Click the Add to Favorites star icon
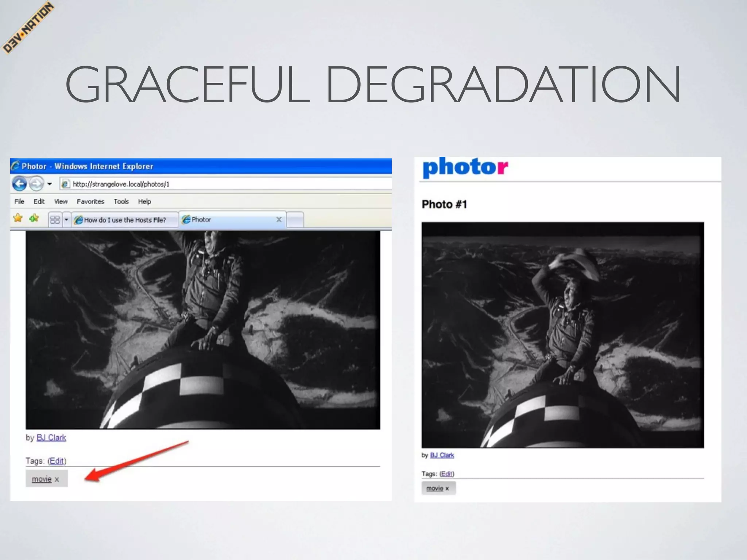This screenshot has width=747, height=560. tap(34, 218)
